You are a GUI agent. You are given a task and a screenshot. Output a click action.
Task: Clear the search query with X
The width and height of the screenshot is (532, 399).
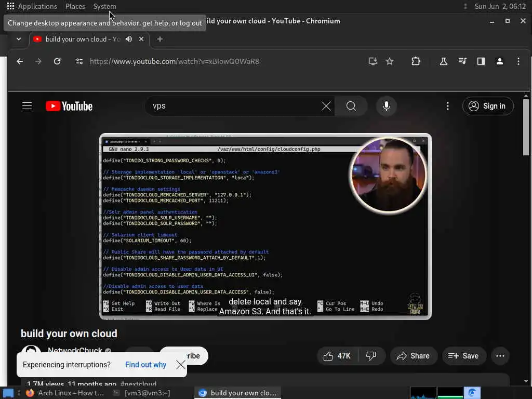point(326,106)
